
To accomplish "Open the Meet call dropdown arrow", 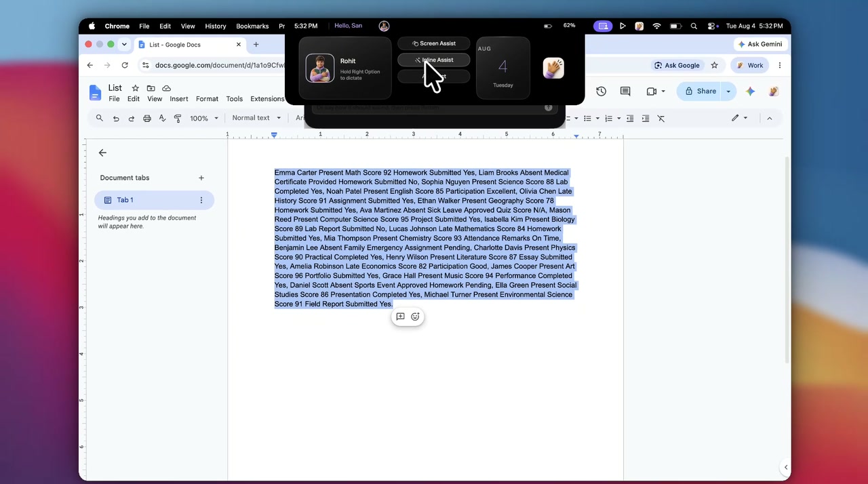I will (663, 92).
